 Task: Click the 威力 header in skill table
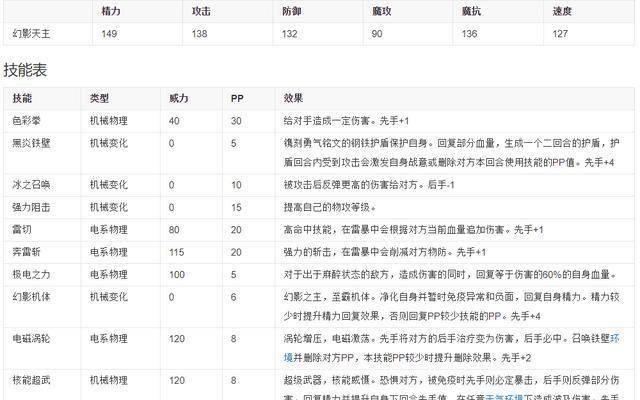coord(178,98)
